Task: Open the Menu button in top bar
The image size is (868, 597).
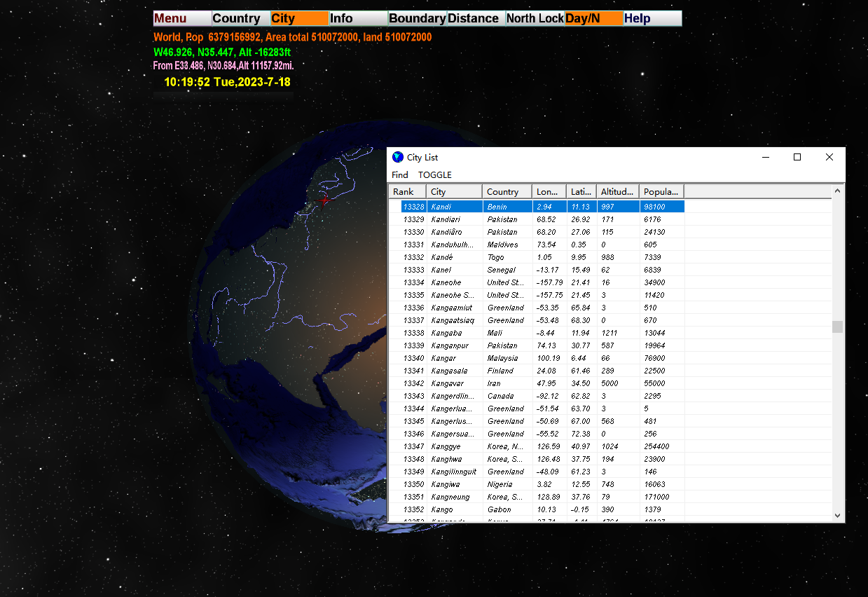Action: click(182, 18)
